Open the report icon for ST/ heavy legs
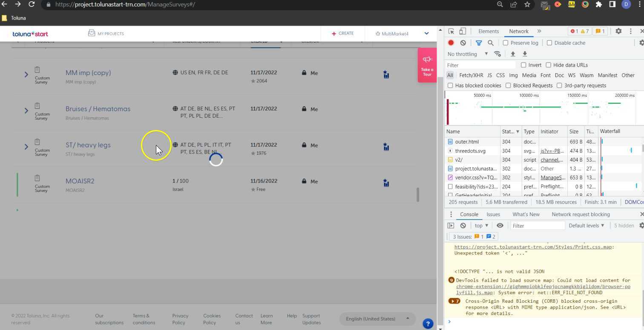The width and height of the screenshot is (644, 330). tap(386, 146)
